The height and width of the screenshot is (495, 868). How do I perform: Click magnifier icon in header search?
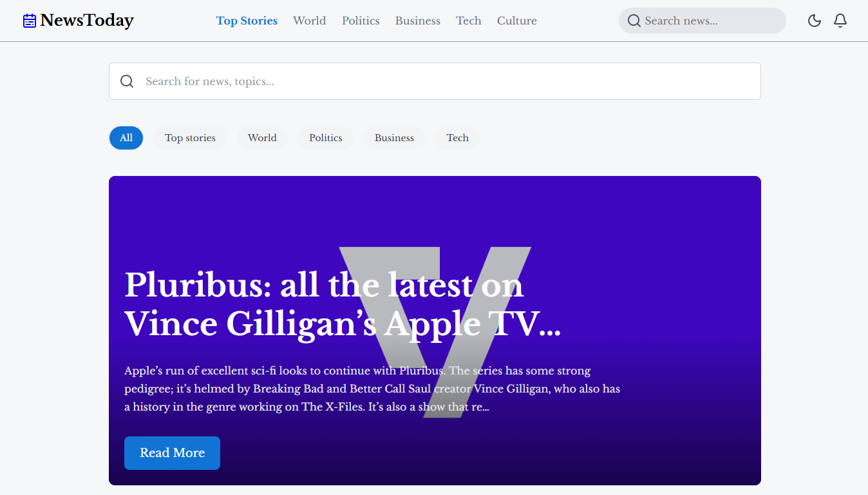(634, 21)
